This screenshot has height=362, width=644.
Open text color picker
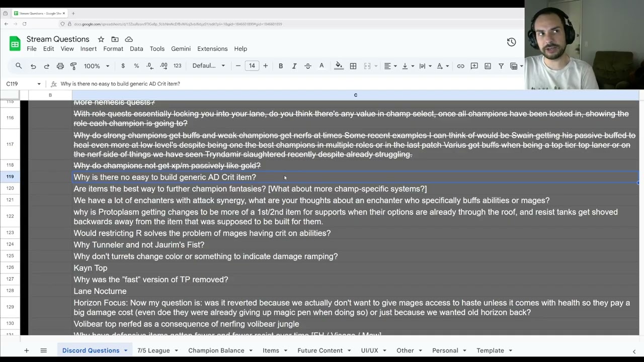coord(321,66)
